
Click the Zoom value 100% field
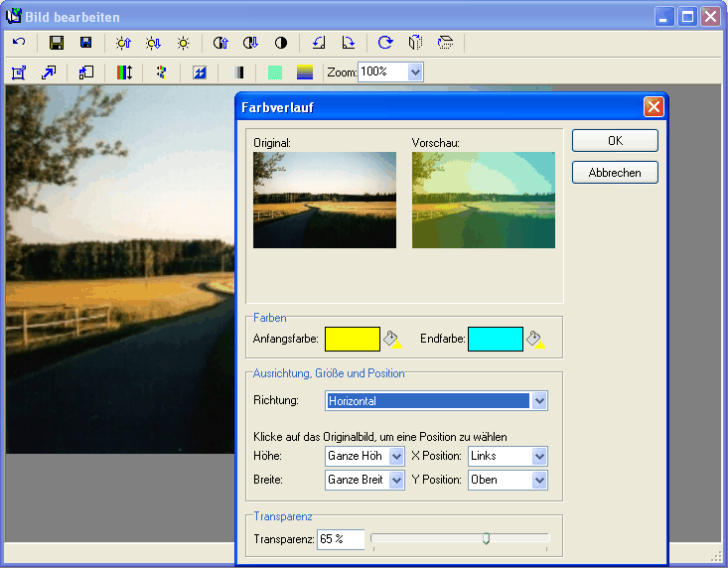pyautogui.click(x=383, y=71)
